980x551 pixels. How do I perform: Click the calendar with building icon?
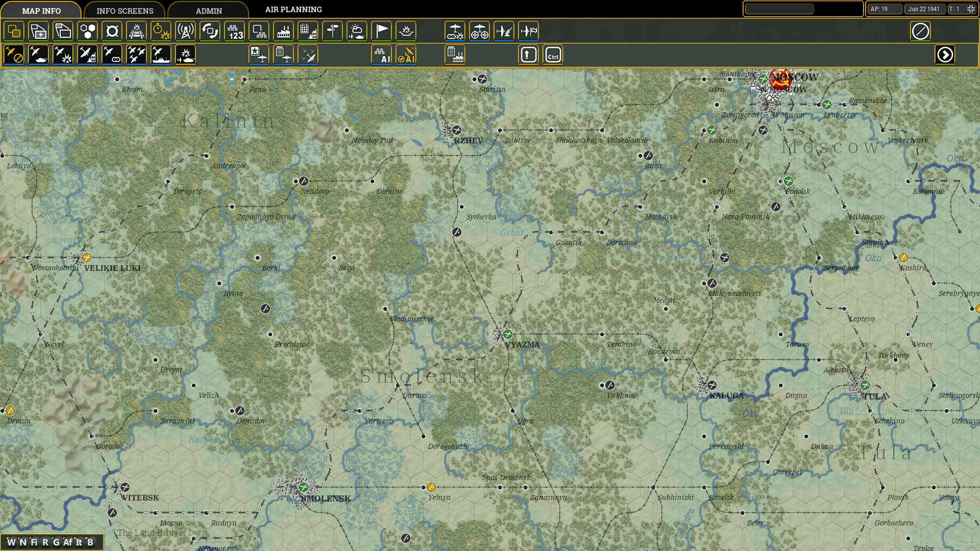308,31
